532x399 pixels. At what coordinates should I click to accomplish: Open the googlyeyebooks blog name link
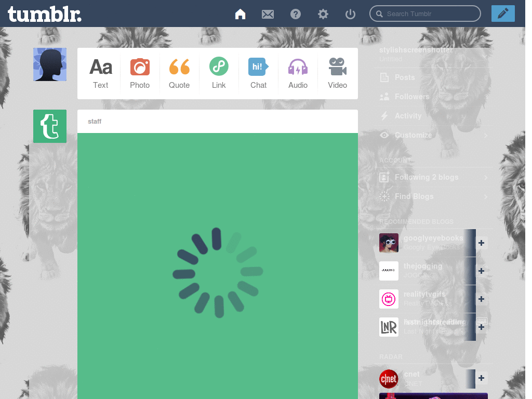[433, 238]
